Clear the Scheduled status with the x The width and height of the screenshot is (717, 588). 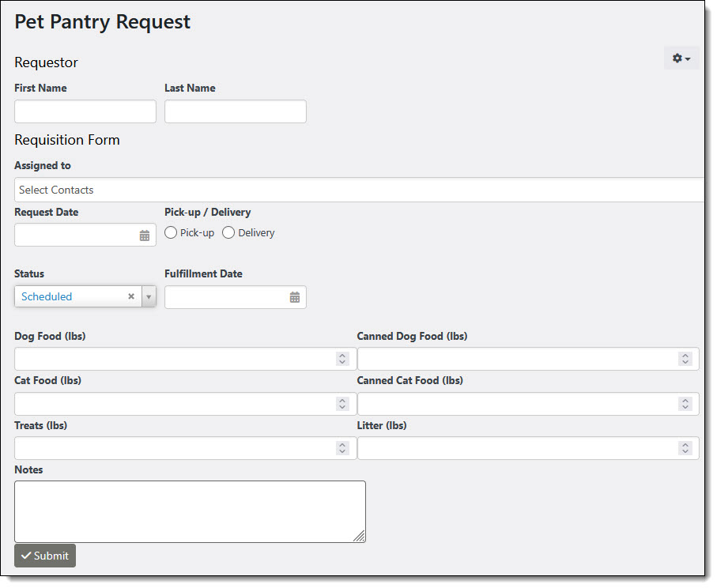tap(131, 297)
